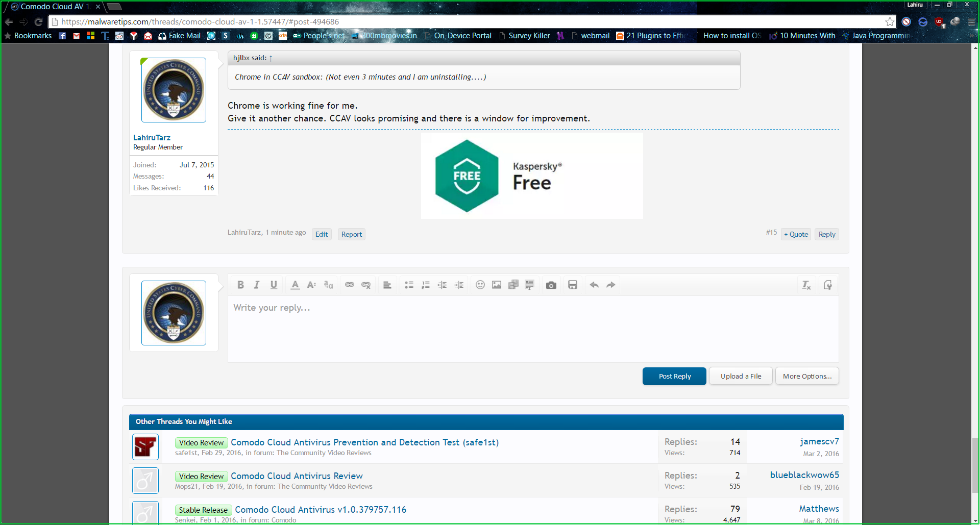Image resolution: width=980 pixels, height=525 pixels.
Task: Bookmark this page with the star
Action: (890, 22)
